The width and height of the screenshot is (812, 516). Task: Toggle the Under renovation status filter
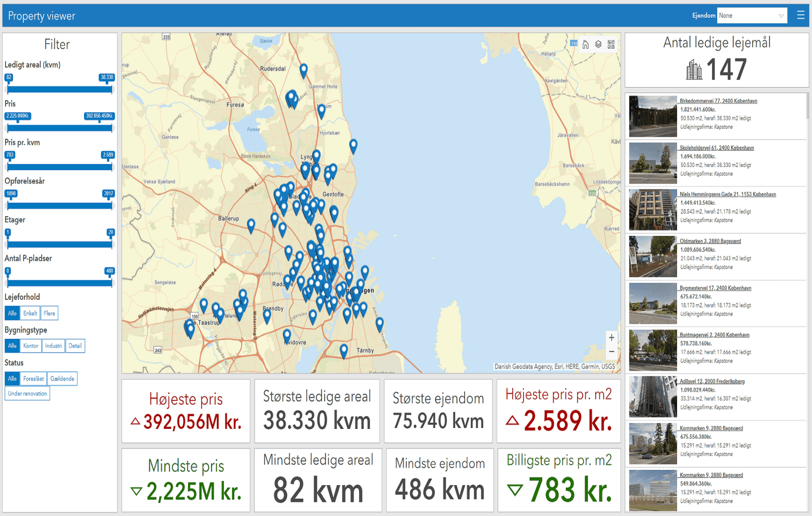point(27,394)
